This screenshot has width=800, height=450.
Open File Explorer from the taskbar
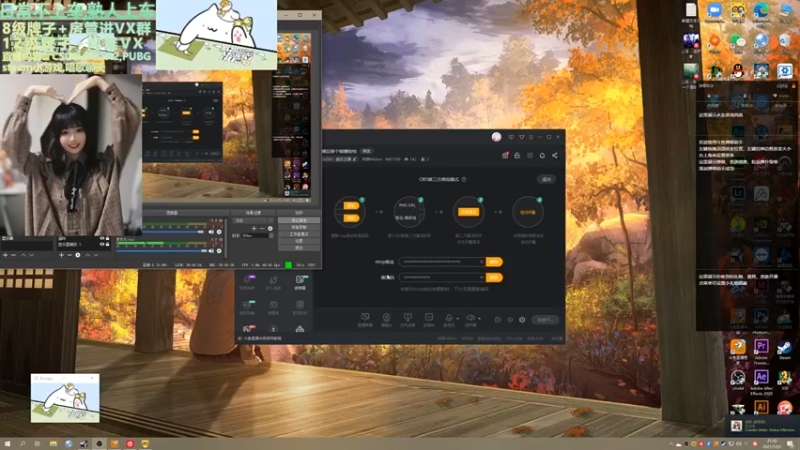pos(53,444)
